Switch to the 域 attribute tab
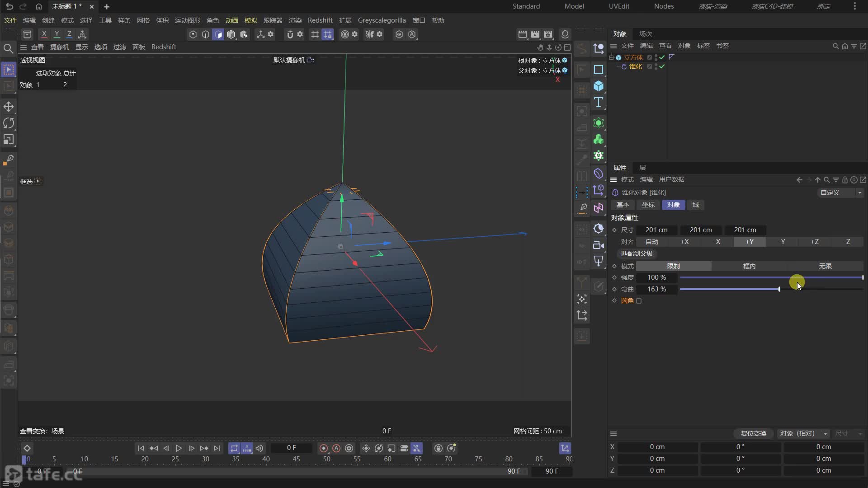 pyautogui.click(x=696, y=205)
